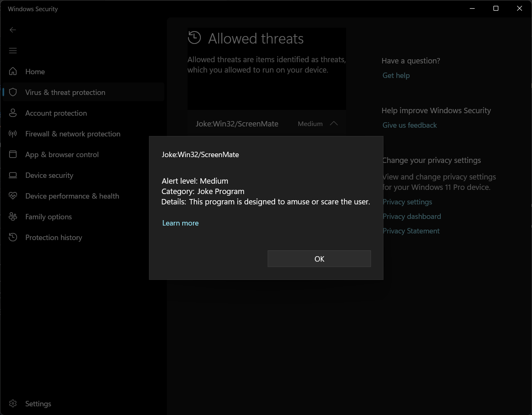The height and width of the screenshot is (415, 532).
Task: Open Device security label
Action: coord(49,175)
